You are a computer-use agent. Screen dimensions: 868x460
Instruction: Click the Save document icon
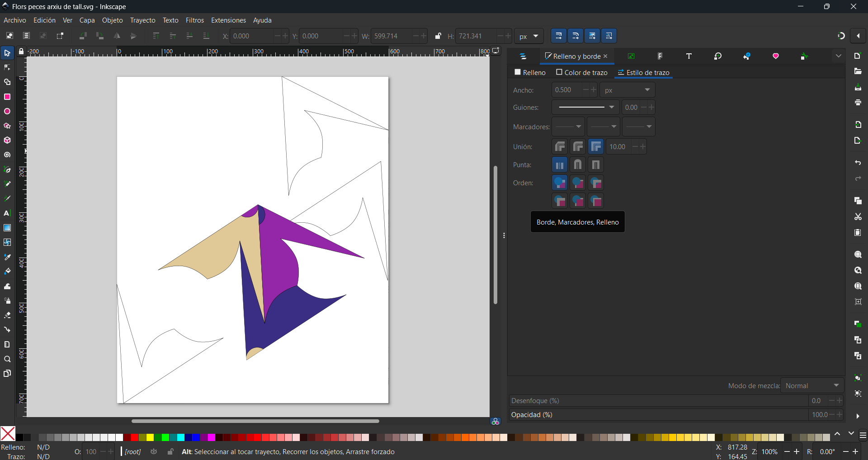[x=858, y=88]
